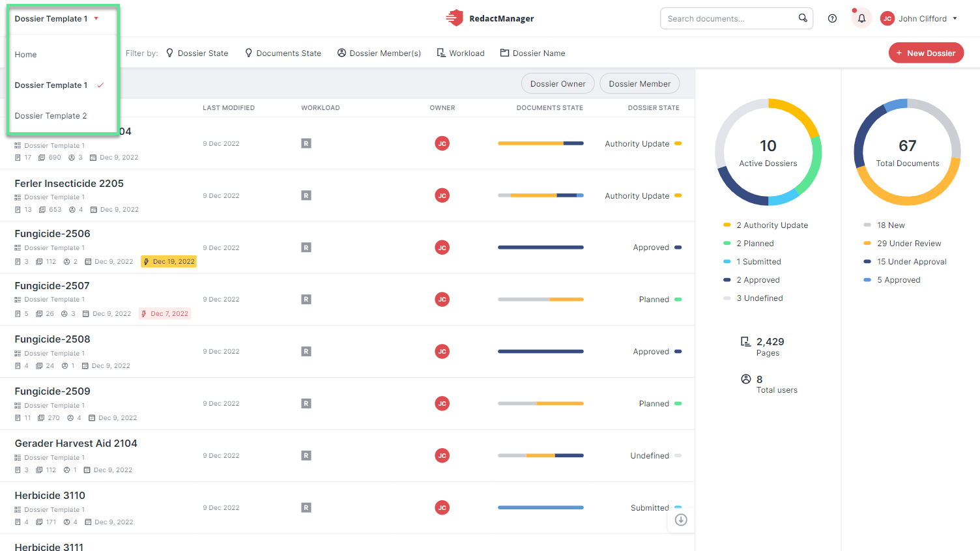Open the Herbicide 3110 dossier
Screen dimensions: 980x551
[x=50, y=496]
